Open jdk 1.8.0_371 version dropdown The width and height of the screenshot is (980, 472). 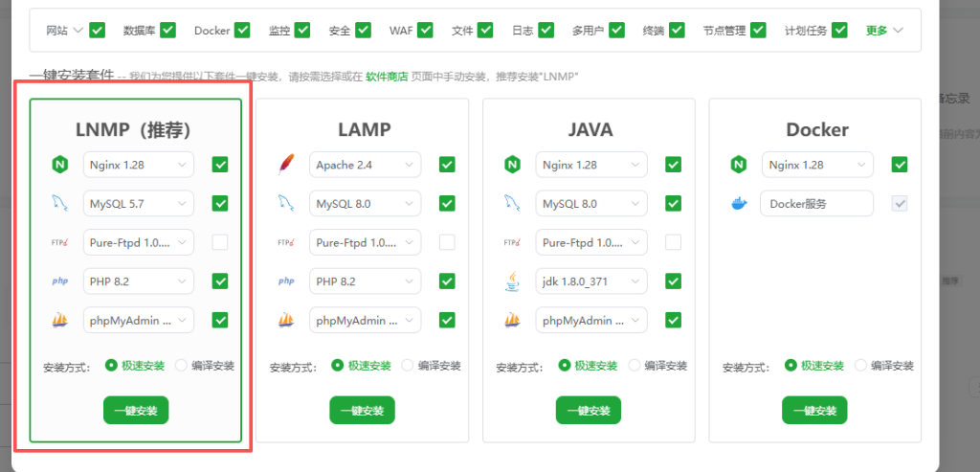tap(591, 281)
